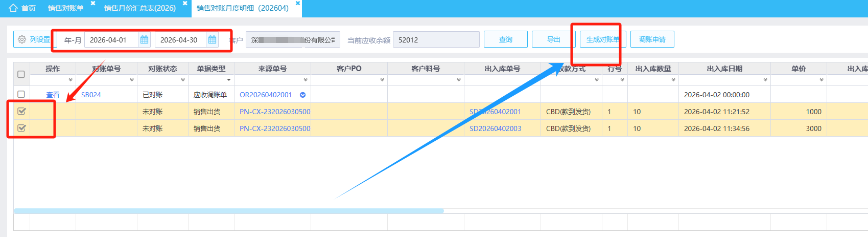868x237 pixels.
Task: Expand the filter arrow under 收款方式 column
Action: click(x=597, y=80)
